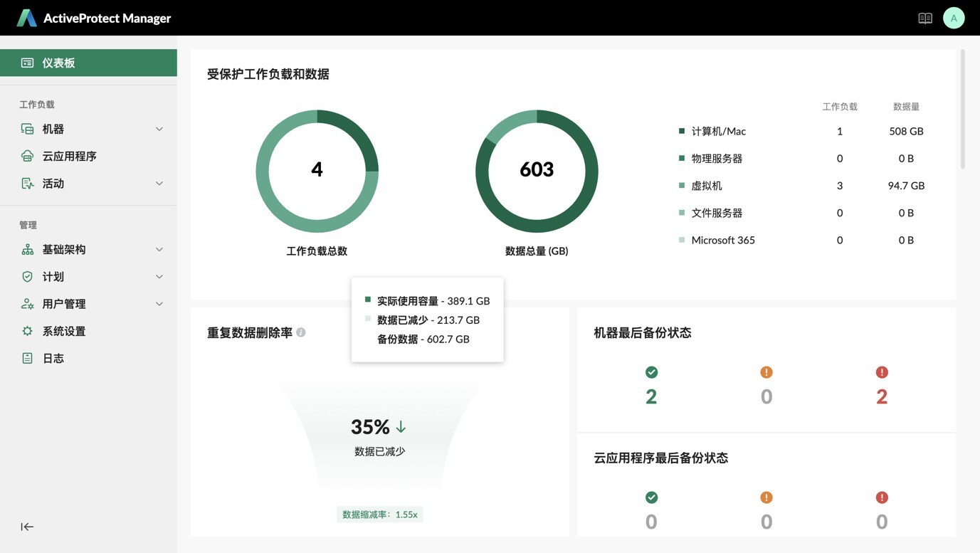The image size is (980, 553).
Task: Expand the 基础架构 menu chevron
Action: click(159, 250)
